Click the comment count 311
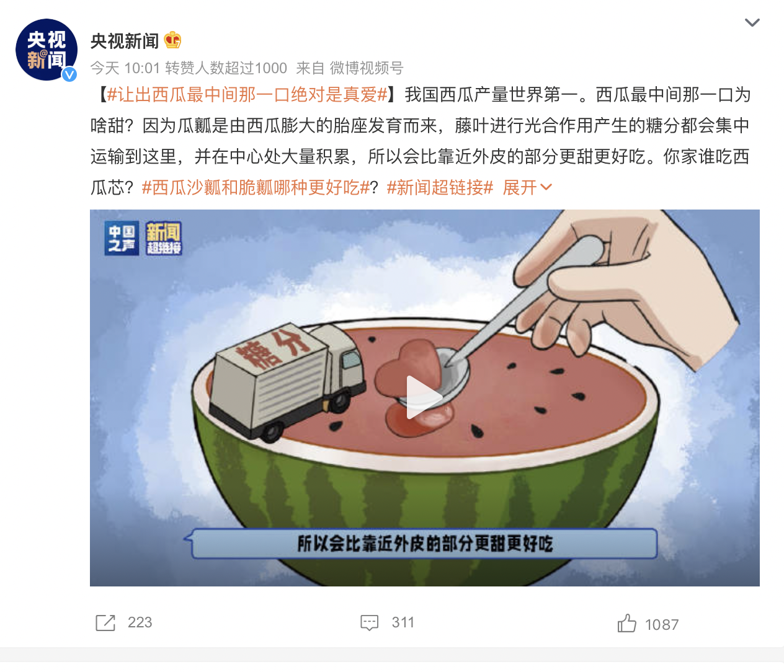This screenshot has width=784, height=672. pos(403,622)
